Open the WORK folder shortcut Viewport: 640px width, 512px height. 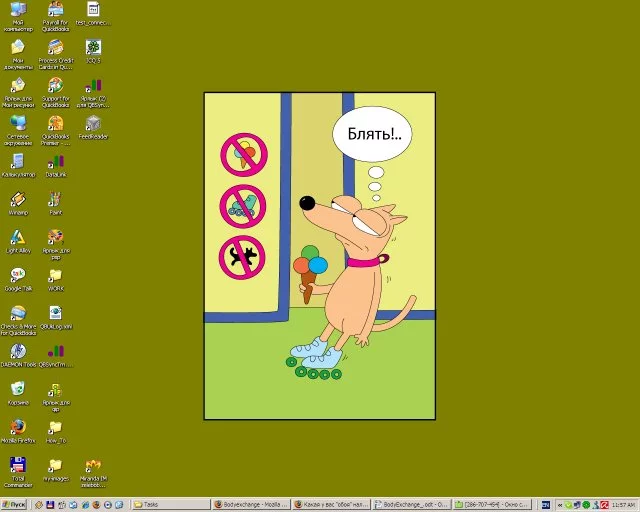pos(56,280)
